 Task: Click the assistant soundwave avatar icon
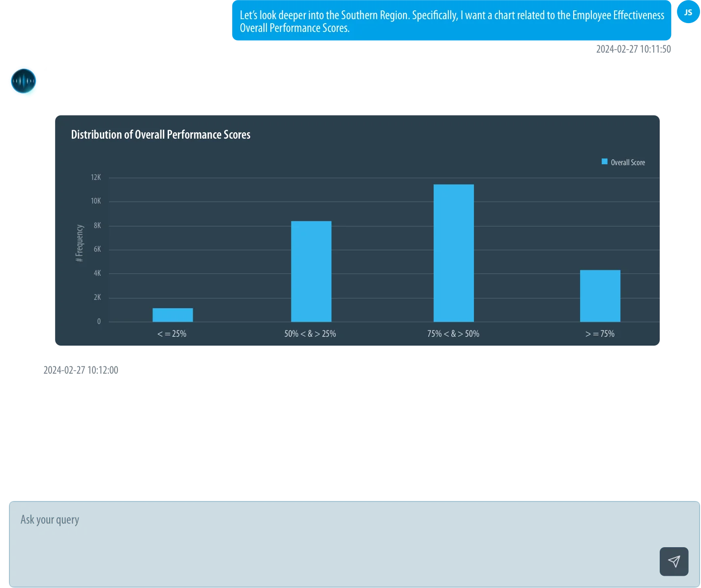[x=23, y=81]
